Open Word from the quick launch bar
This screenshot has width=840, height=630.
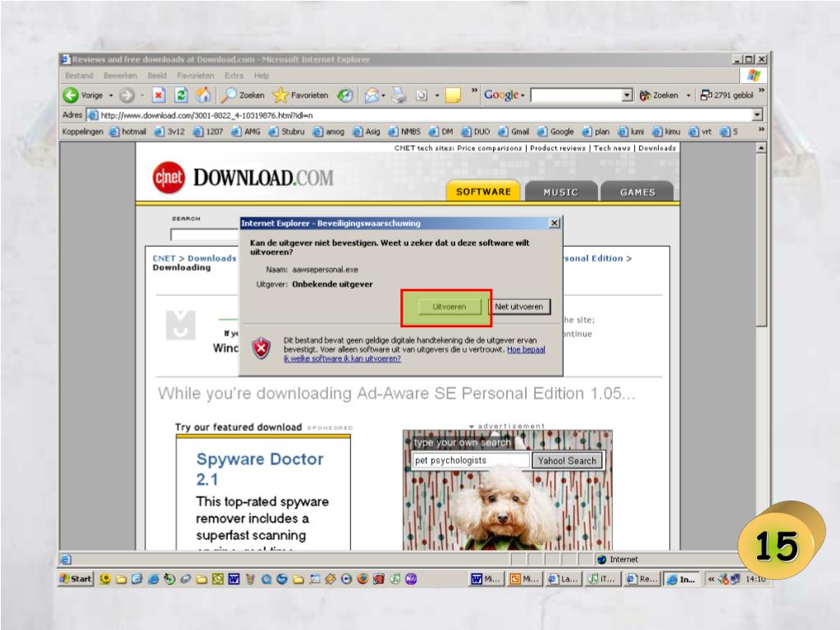234,579
